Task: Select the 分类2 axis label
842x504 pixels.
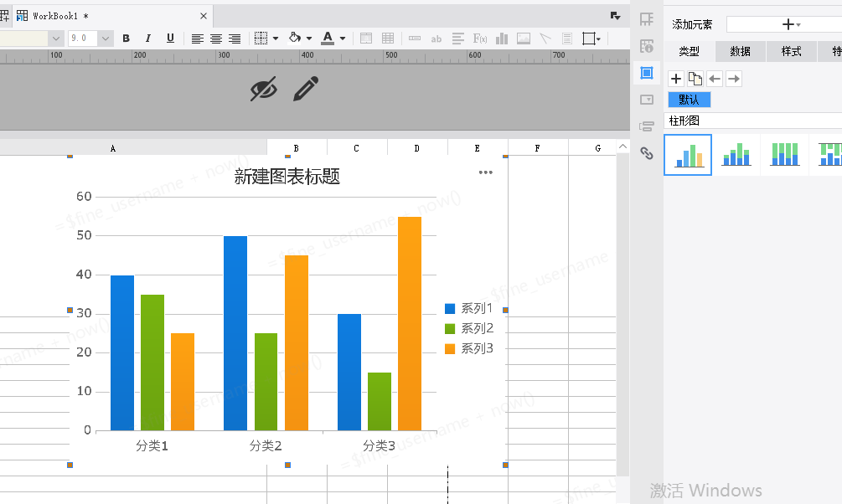Action: coord(266,445)
